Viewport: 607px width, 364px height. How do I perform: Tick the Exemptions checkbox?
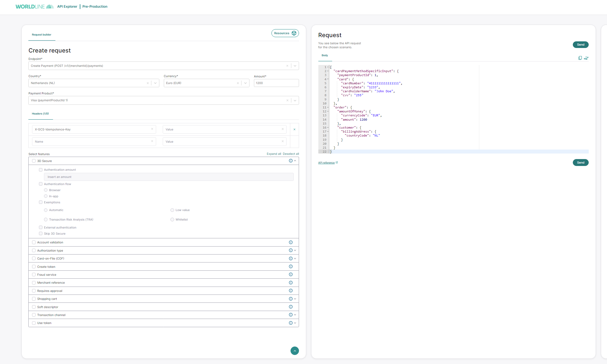coord(41,202)
